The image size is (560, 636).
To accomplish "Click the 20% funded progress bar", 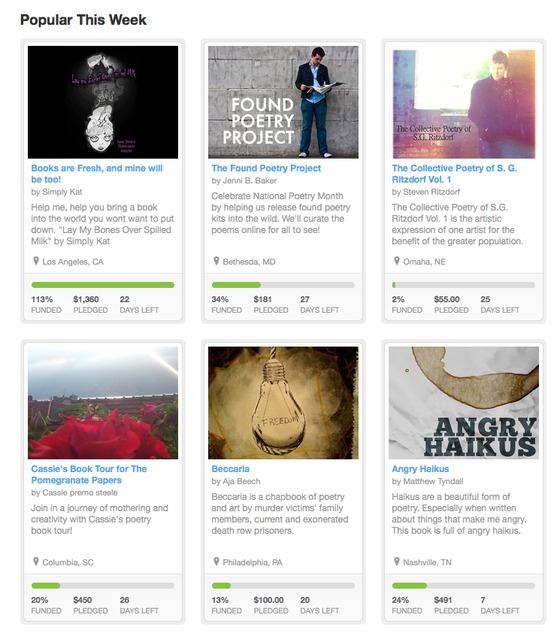I will click(x=103, y=585).
